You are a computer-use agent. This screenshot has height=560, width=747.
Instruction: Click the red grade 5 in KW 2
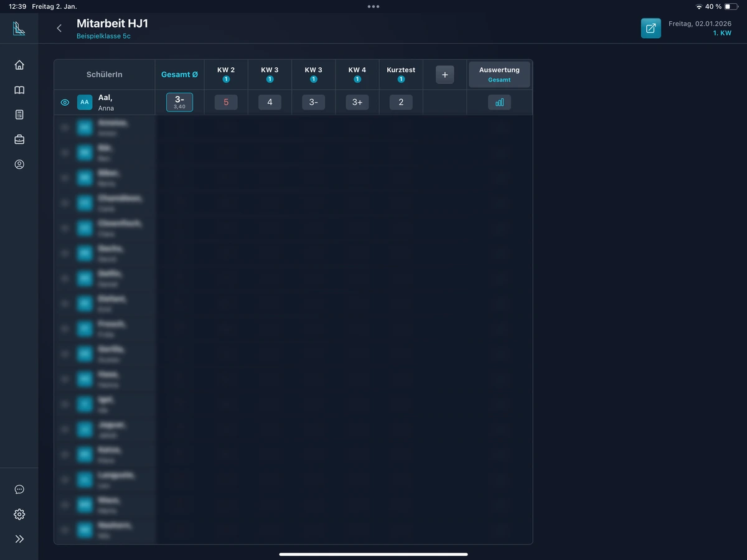(226, 102)
